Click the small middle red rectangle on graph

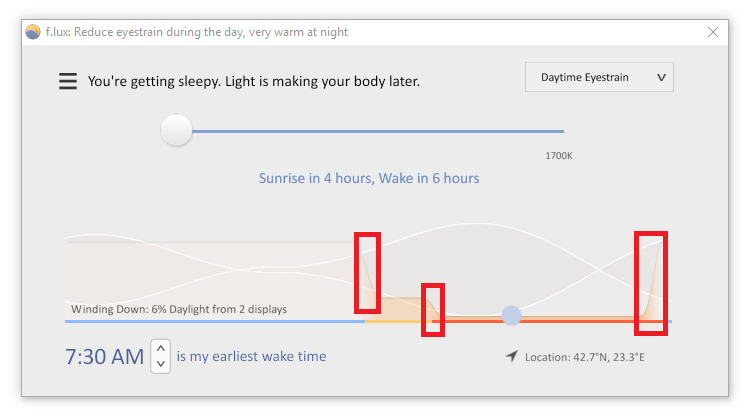pyautogui.click(x=433, y=310)
